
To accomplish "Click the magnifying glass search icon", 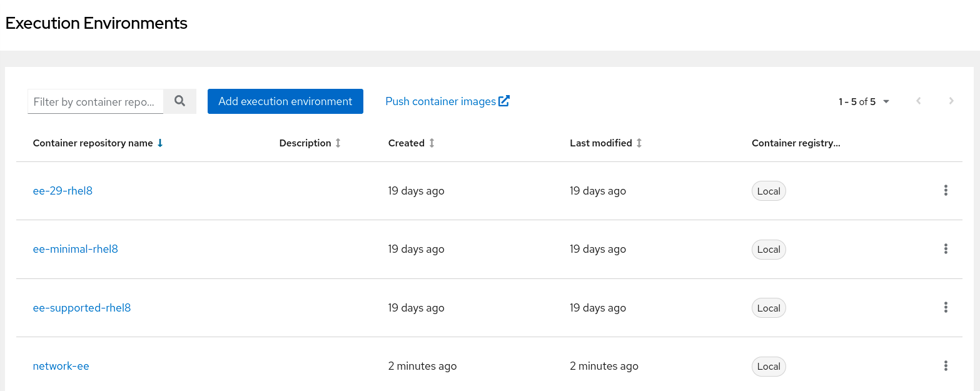I will pos(179,101).
